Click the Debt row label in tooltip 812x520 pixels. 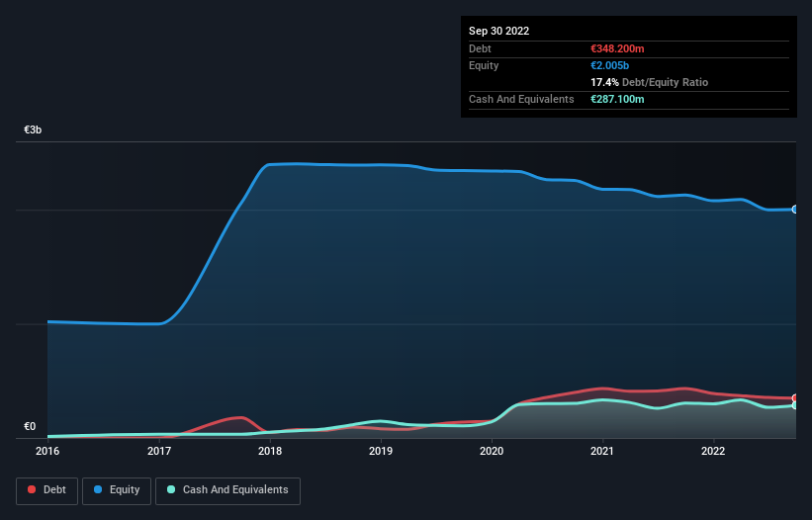[480, 48]
